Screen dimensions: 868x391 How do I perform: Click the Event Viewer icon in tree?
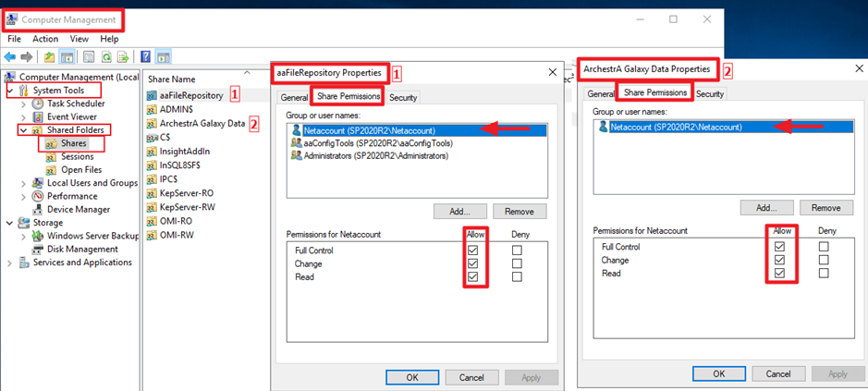point(38,116)
